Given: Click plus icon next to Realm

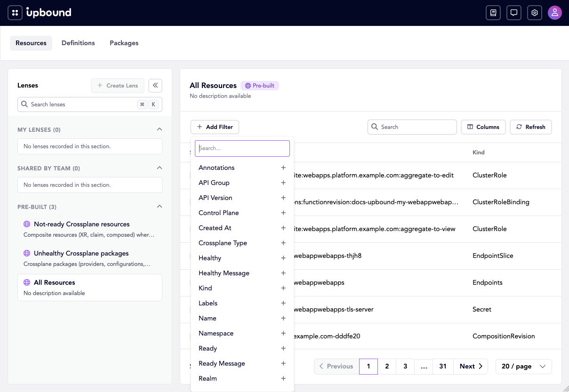Looking at the screenshot, I should coord(283,378).
